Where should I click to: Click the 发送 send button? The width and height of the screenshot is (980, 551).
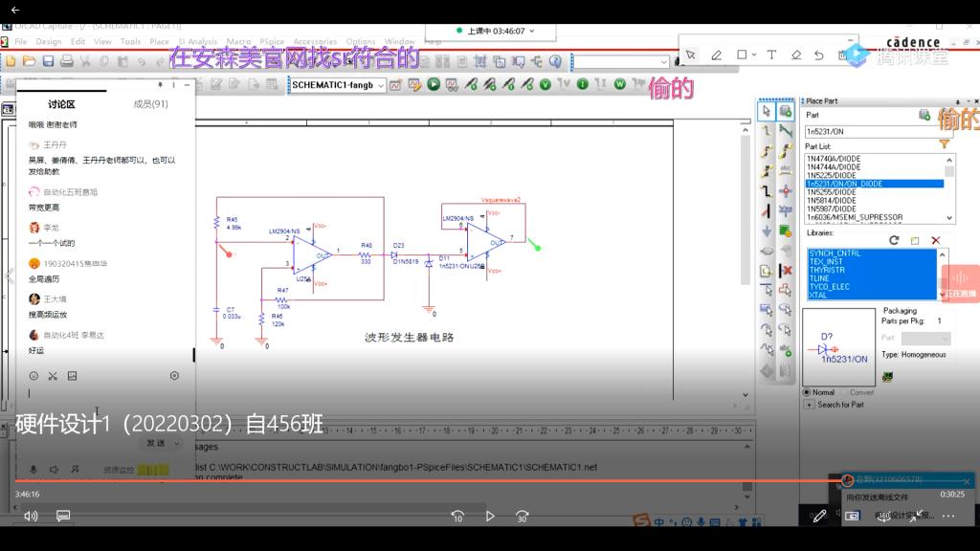point(156,443)
